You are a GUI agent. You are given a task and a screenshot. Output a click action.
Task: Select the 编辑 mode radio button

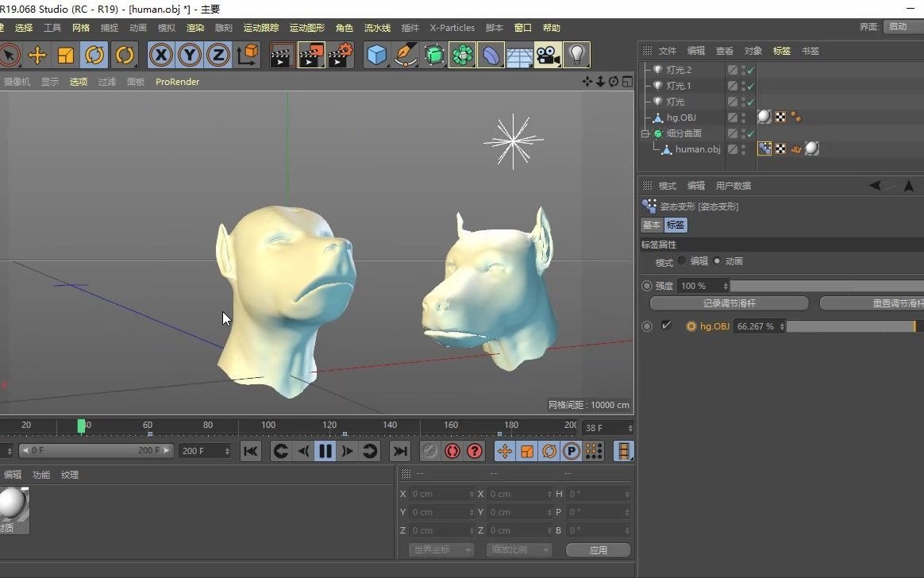(682, 260)
